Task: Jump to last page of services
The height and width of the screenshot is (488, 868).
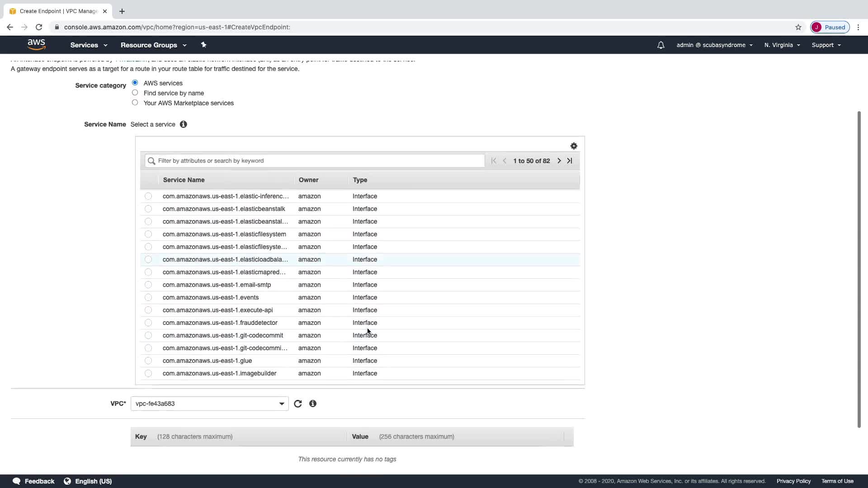Action: click(570, 161)
